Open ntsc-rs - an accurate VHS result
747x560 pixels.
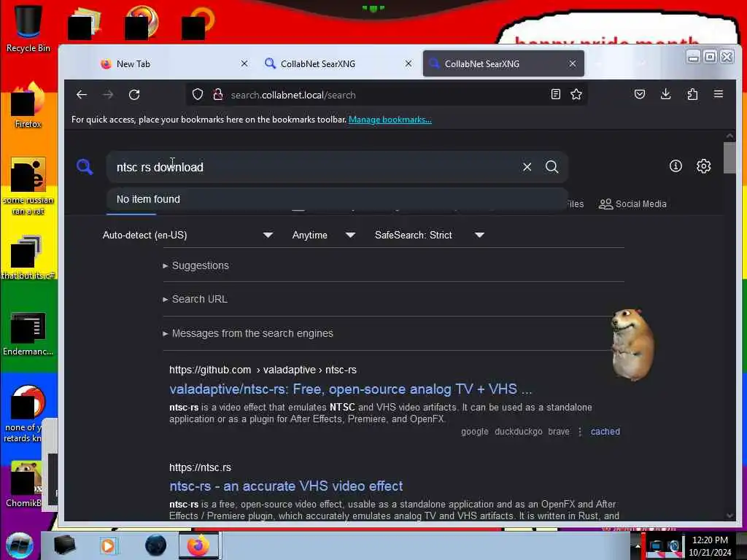coord(286,486)
